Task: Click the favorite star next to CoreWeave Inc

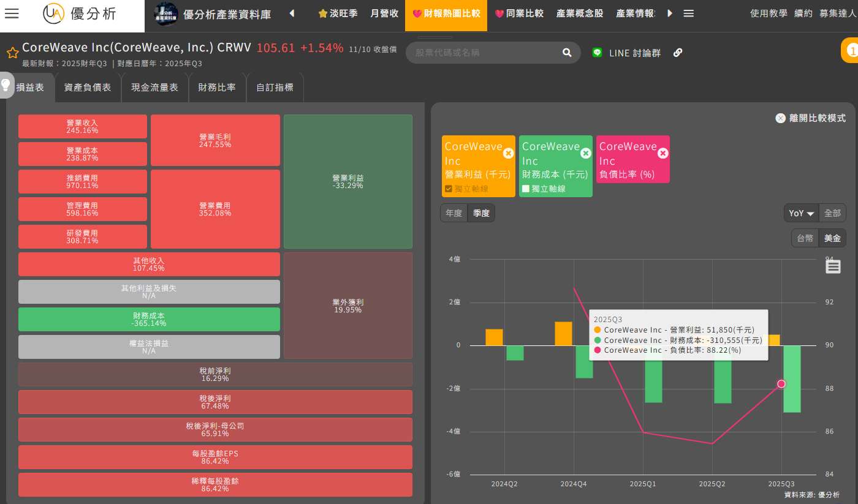Action: click(x=12, y=53)
